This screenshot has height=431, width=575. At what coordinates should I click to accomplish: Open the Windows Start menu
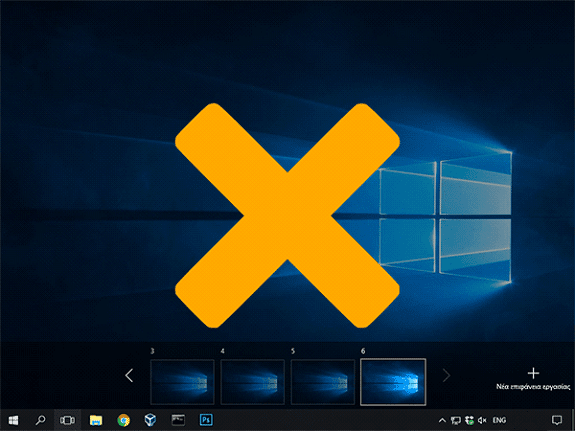[x=13, y=420]
